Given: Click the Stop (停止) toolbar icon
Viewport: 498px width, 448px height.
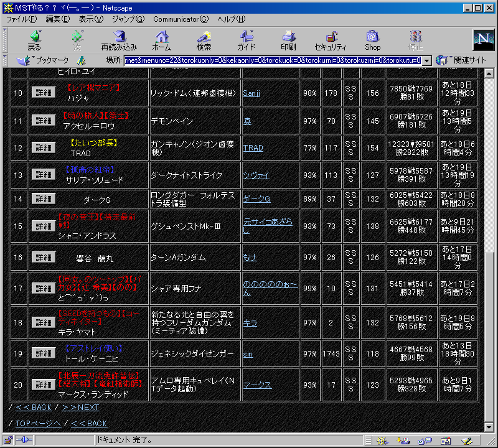Looking at the screenshot, I should (x=415, y=40).
